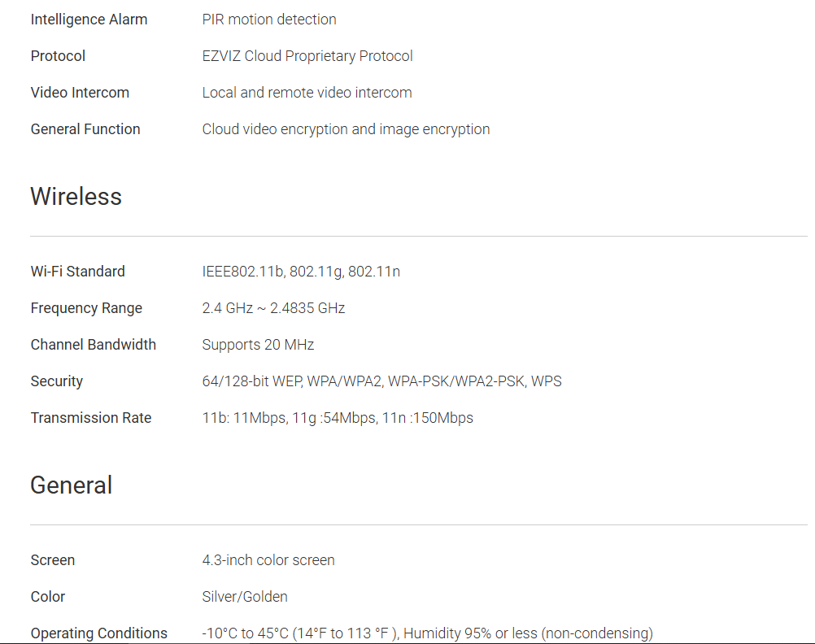Click the Transmission Rate label
Viewport: 815px width, 644px height.
pos(91,418)
